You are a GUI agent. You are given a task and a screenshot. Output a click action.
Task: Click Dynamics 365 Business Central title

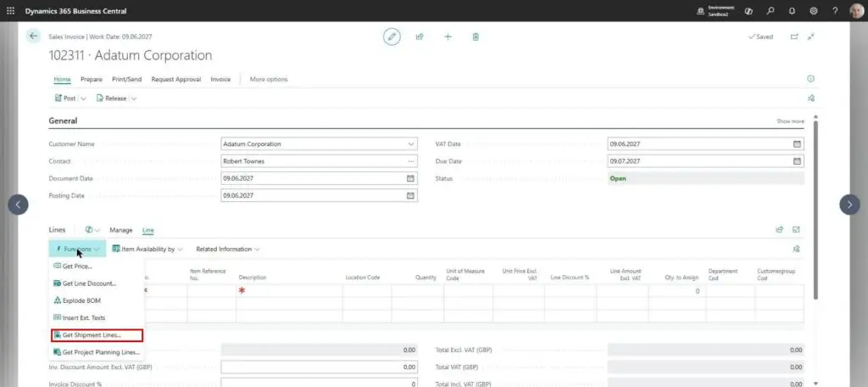pos(75,11)
